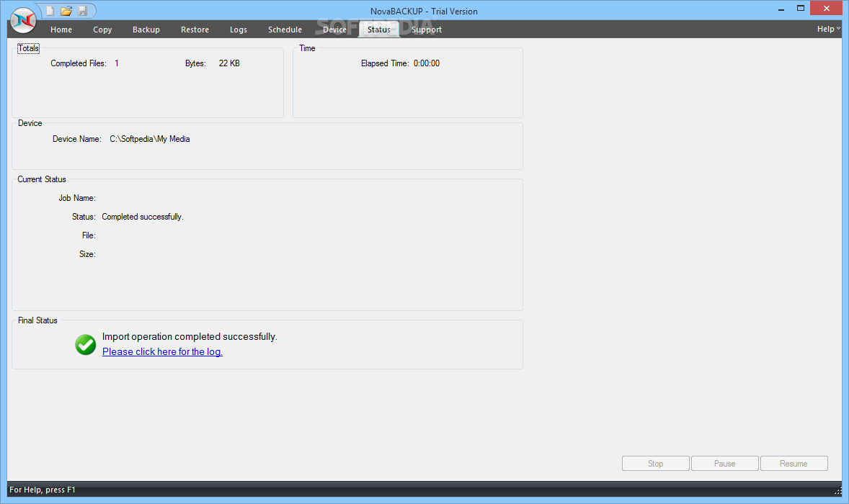Click the 'Final Status' group label
Image resolution: width=849 pixels, height=504 pixels.
pyautogui.click(x=37, y=320)
